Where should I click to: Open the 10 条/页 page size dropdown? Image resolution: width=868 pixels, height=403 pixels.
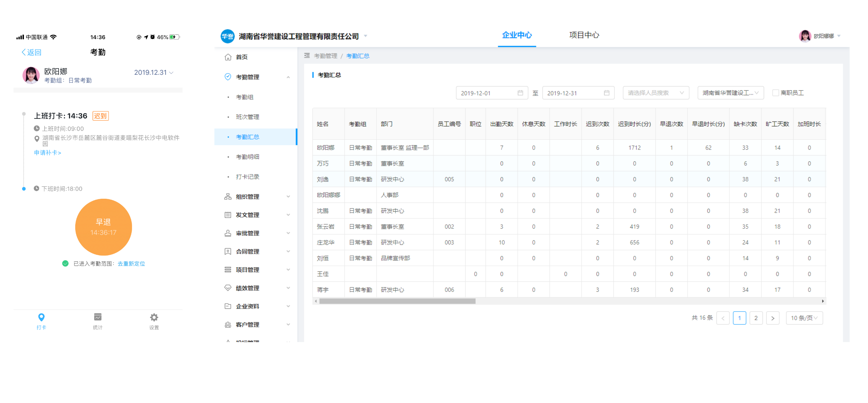click(804, 318)
